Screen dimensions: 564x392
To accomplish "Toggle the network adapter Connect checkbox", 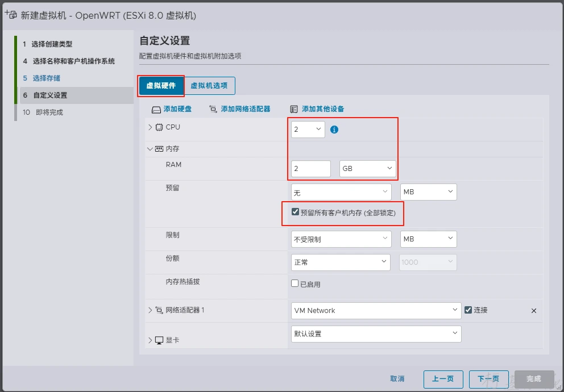I will tap(468, 310).
